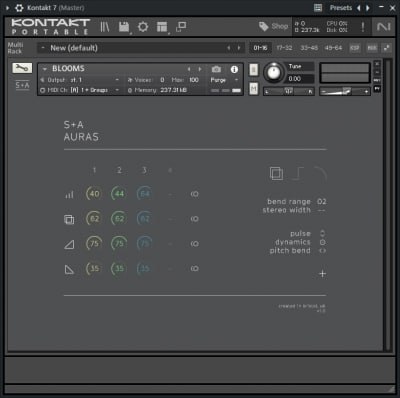The width and height of the screenshot is (400, 398).
Task: Click the pitch bend arrows icon
Action: (322, 251)
